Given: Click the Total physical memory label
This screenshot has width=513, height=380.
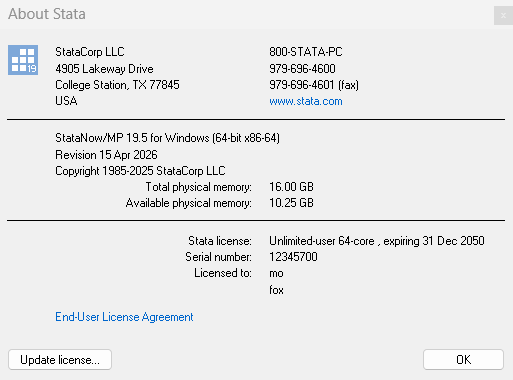Looking at the screenshot, I should 199,187.
